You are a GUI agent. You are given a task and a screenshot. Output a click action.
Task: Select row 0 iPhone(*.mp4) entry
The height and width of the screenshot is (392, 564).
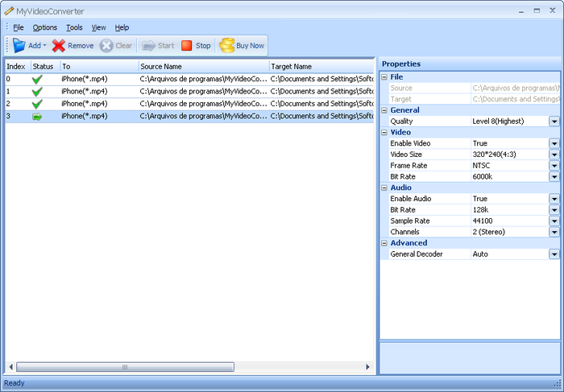(x=84, y=79)
